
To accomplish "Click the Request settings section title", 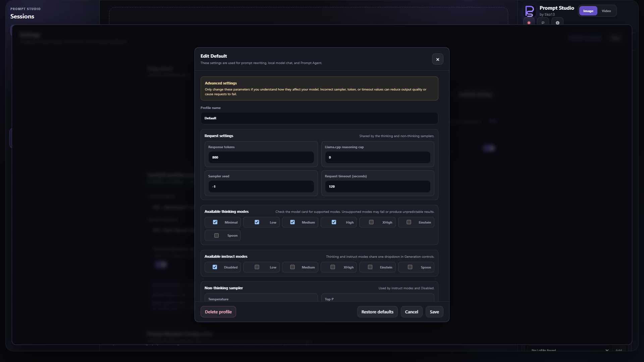I will pyautogui.click(x=219, y=136).
